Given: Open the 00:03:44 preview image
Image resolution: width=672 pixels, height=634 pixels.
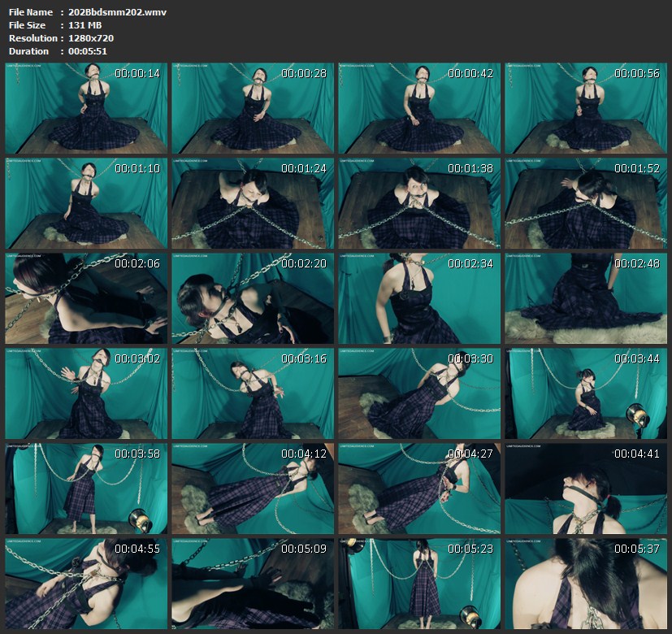Looking at the screenshot, I should coord(586,393).
